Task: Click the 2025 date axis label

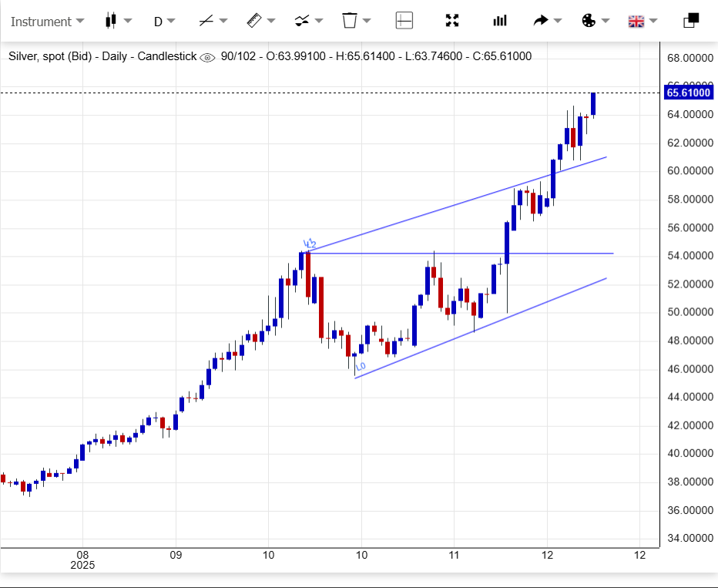Action: coord(82,565)
